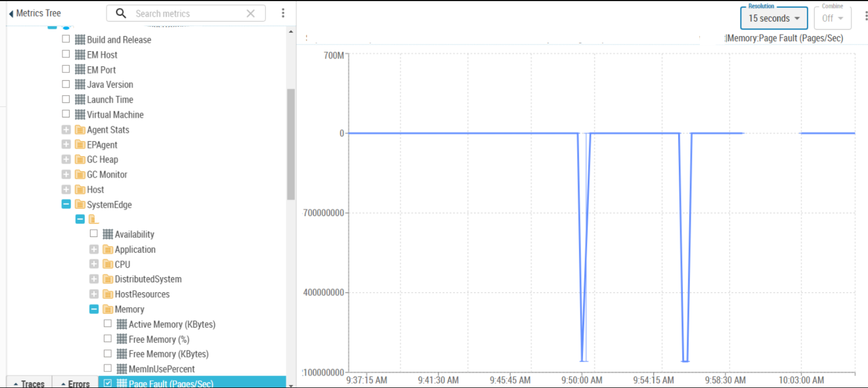Click the search magnifier icon
The image size is (868, 388).
point(121,13)
